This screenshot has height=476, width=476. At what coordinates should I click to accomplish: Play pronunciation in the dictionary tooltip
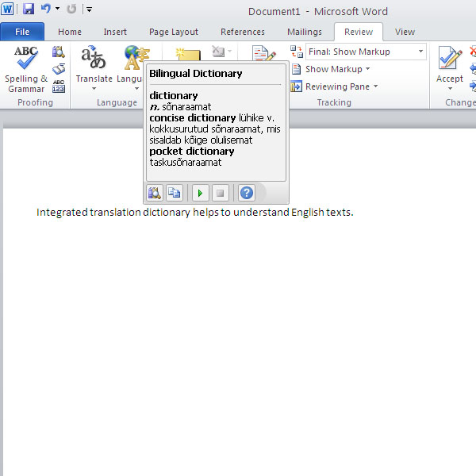pos(201,193)
